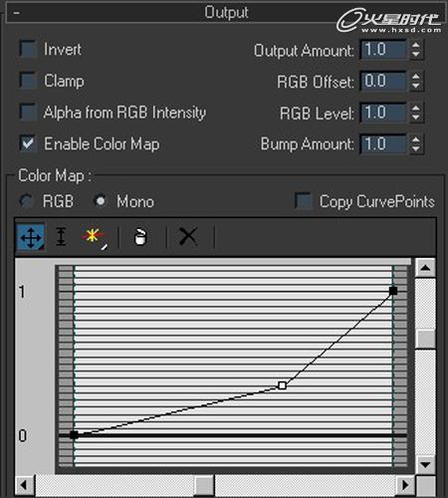The height and width of the screenshot is (498, 448).
Task: Click the curve graph scroll right arrow
Action: pos(405,485)
